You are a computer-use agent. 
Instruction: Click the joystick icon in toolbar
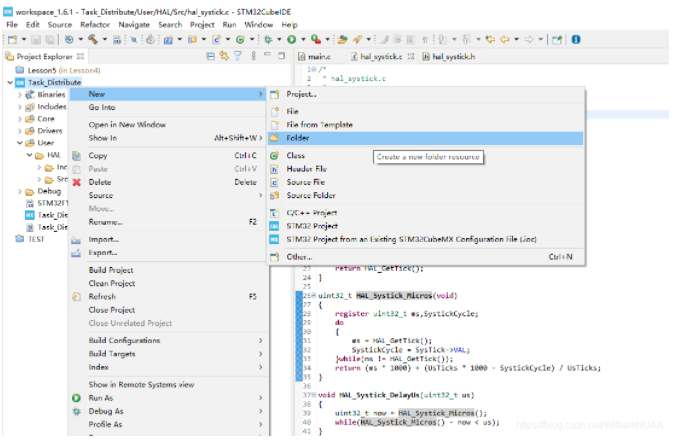150,39
